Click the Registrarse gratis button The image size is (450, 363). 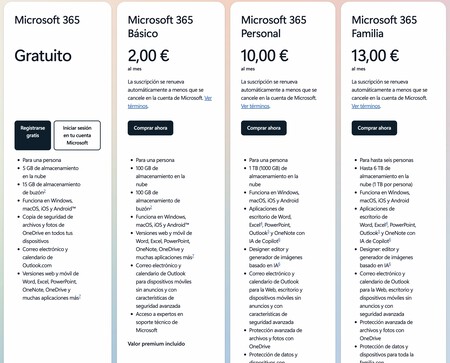(33, 135)
